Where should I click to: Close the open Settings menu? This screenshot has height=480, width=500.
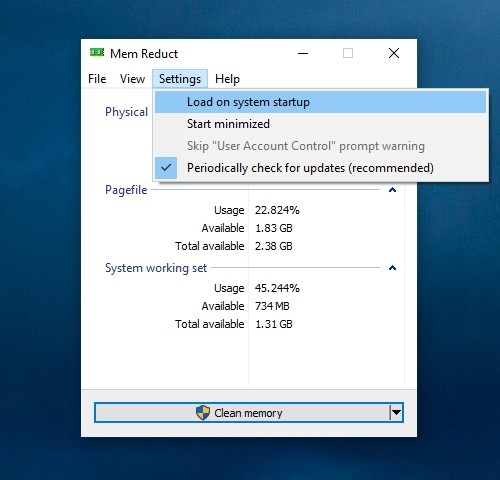click(x=180, y=79)
